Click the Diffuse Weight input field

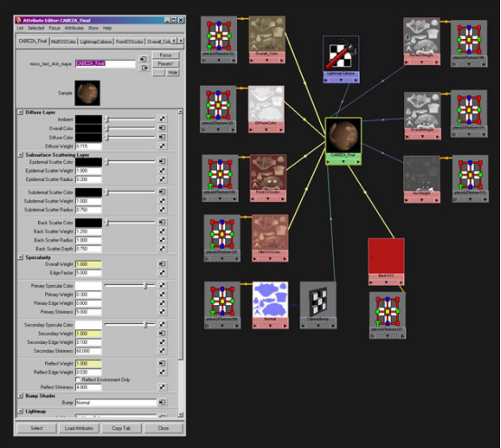tap(89, 146)
